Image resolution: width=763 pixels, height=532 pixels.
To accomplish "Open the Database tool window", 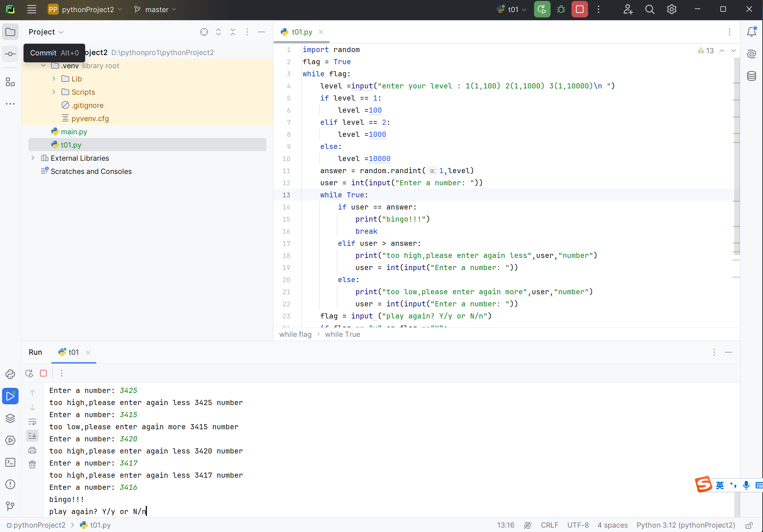I will pos(751,76).
